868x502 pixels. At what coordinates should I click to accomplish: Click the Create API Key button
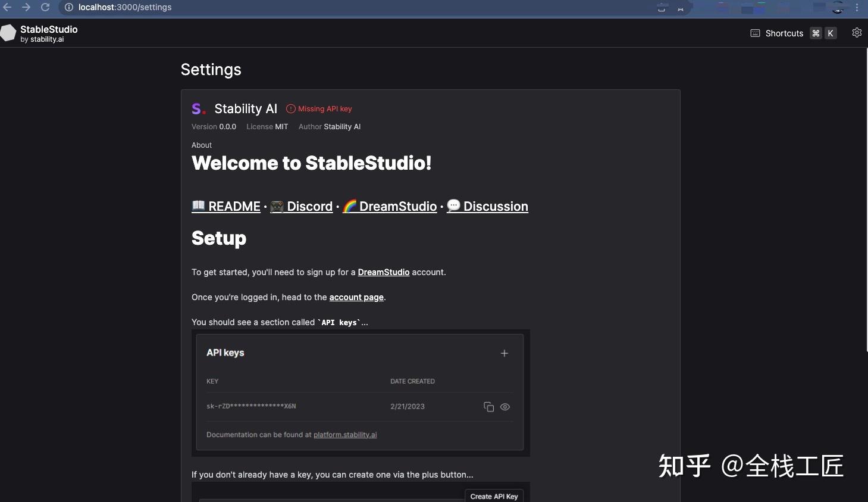494,496
